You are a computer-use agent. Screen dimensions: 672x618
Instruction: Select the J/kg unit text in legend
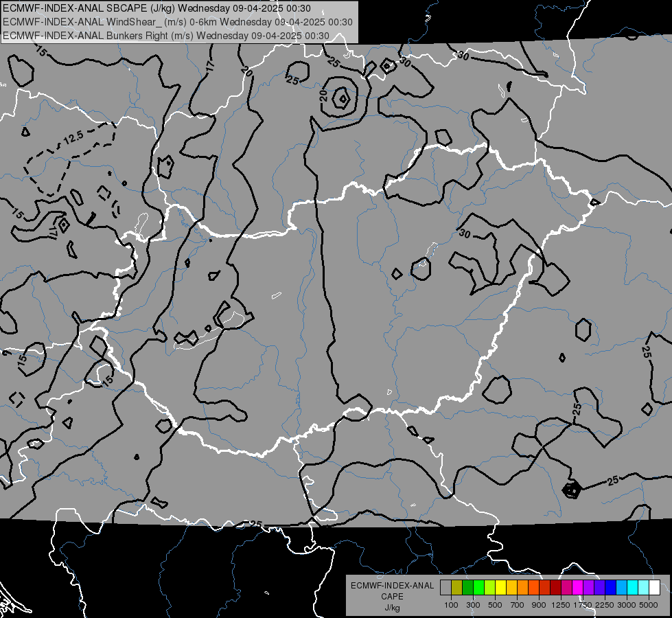pyautogui.click(x=392, y=608)
